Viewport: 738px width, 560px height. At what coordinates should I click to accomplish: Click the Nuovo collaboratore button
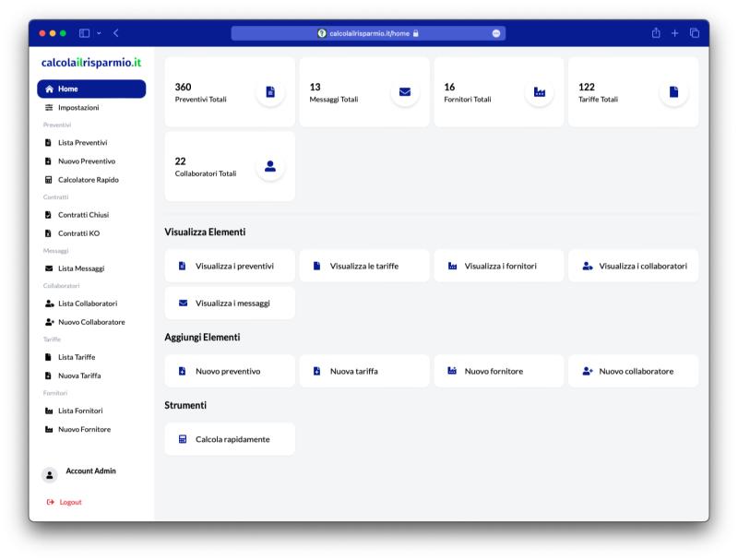click(636, 371)
